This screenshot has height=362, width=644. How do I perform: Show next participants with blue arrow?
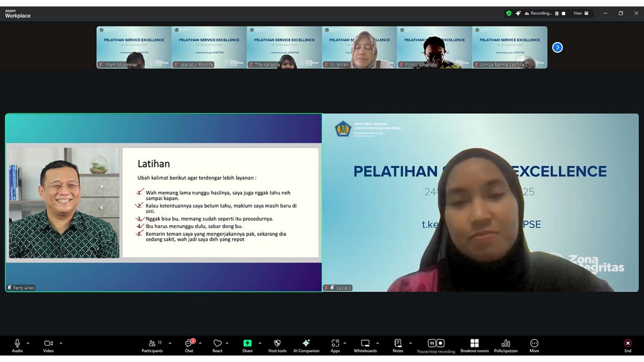(x=557, y=48)
